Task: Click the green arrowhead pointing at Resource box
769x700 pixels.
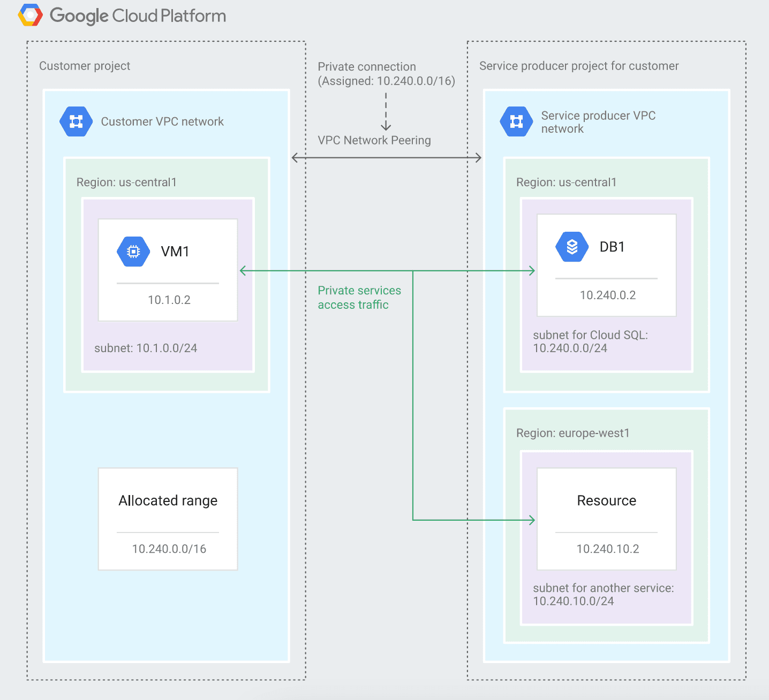Action: click(x=531, y=520)
